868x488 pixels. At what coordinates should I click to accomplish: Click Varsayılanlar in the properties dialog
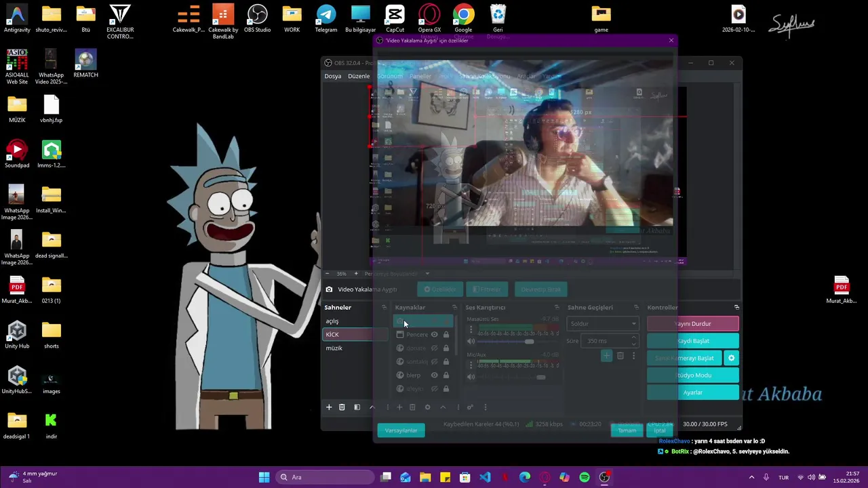click(x=401, y=430)
